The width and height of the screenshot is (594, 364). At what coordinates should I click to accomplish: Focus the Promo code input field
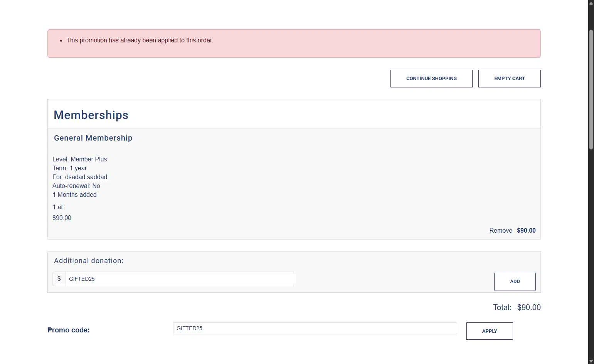point(315,328)
